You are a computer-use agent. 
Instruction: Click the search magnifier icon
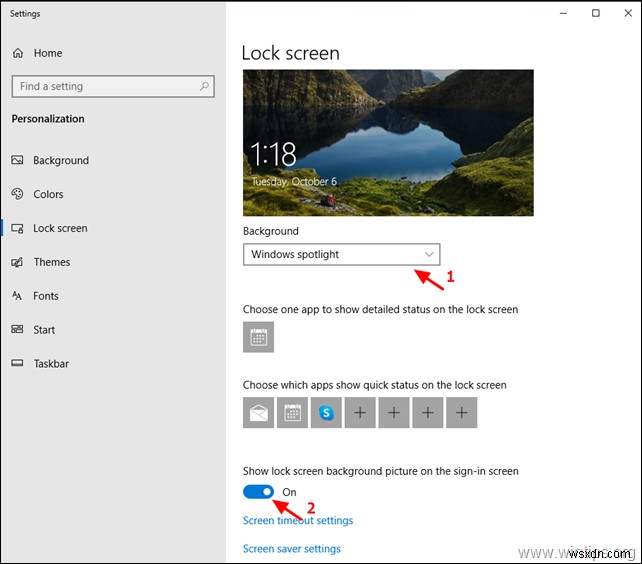(x=204, y=86)
